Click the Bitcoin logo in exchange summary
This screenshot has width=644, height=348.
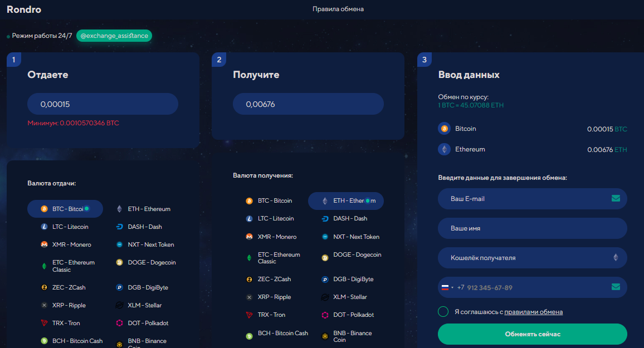444,129
